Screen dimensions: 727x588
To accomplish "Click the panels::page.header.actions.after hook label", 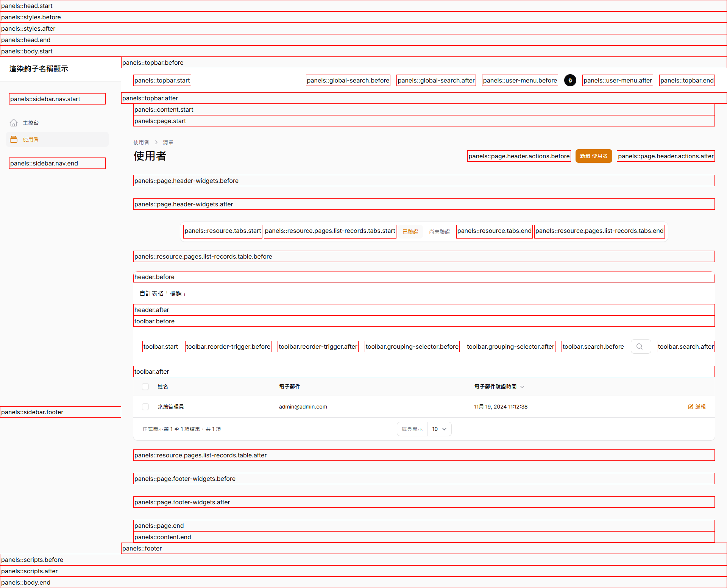I will tap(666, 156).
